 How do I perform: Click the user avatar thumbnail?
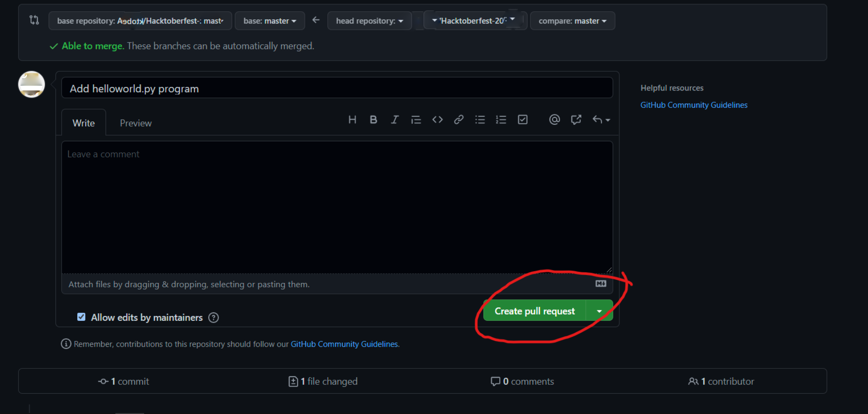(32, 84)
